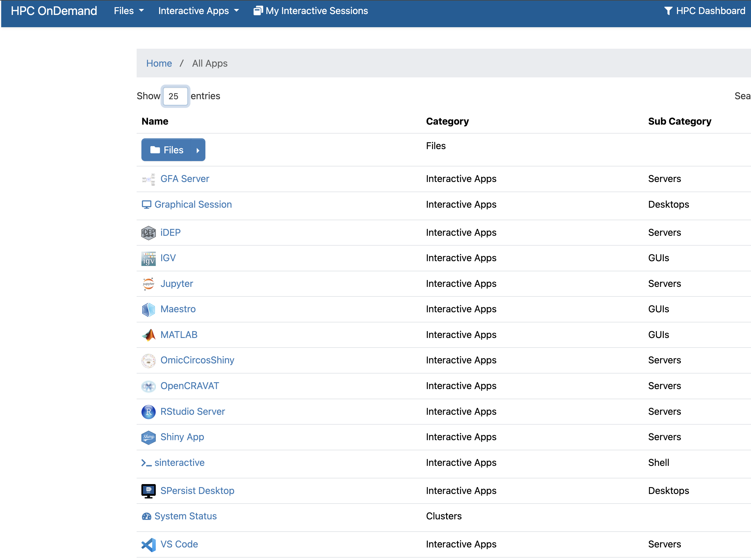Launch the RStudio Server link
This screenshot has width=751, height=560.
pos(193,412)
